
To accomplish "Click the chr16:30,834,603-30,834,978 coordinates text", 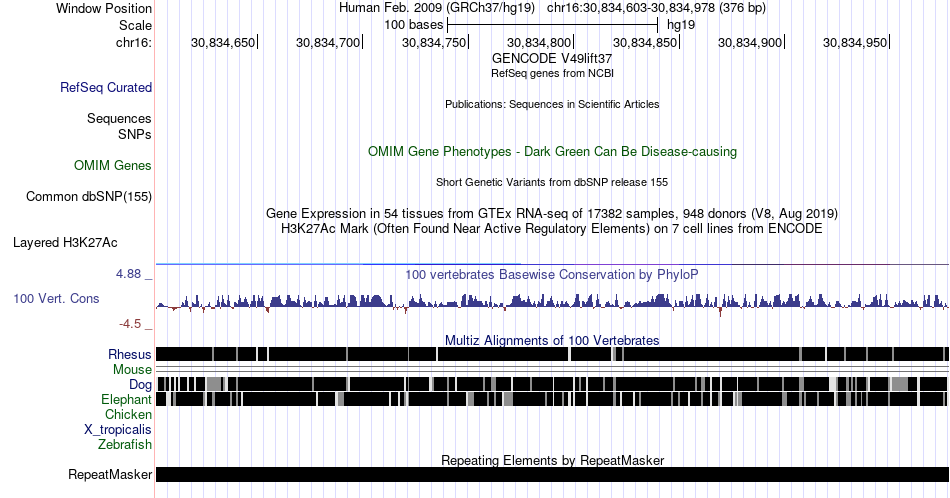I will pos(656,8).
